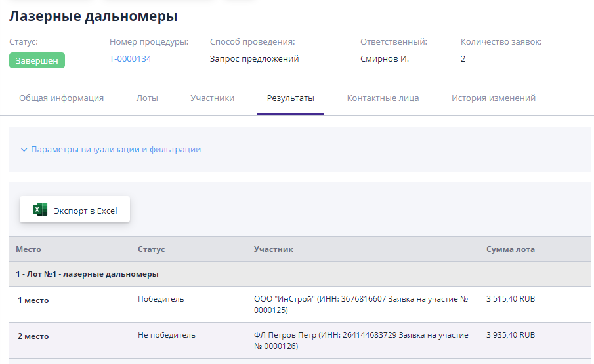Select the Результаты tab
The image size is (594, 364).
pos(290,98)
